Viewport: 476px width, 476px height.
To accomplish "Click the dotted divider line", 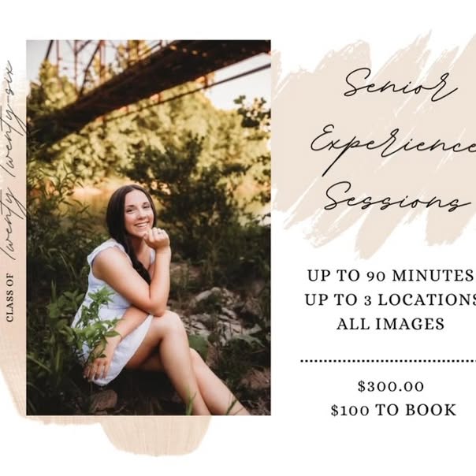I will pos(389,361).
